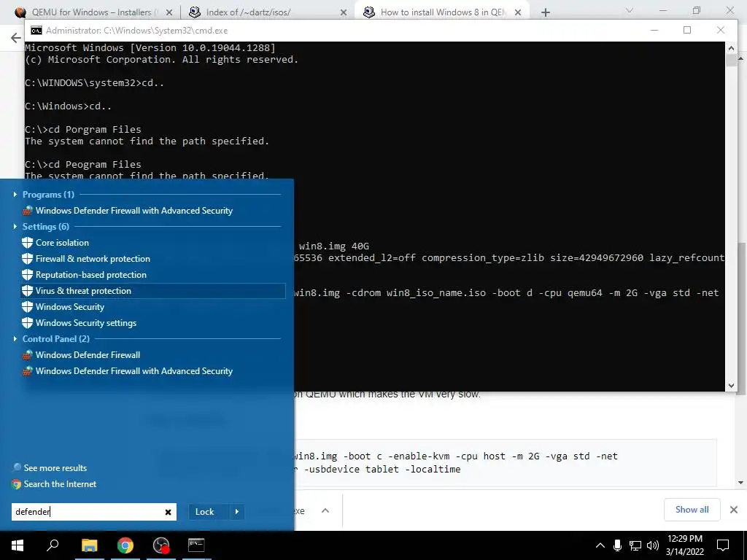The image size is (747, 560).
Task: Select Virus & threat protection
Action: click(x=153, y=291)
